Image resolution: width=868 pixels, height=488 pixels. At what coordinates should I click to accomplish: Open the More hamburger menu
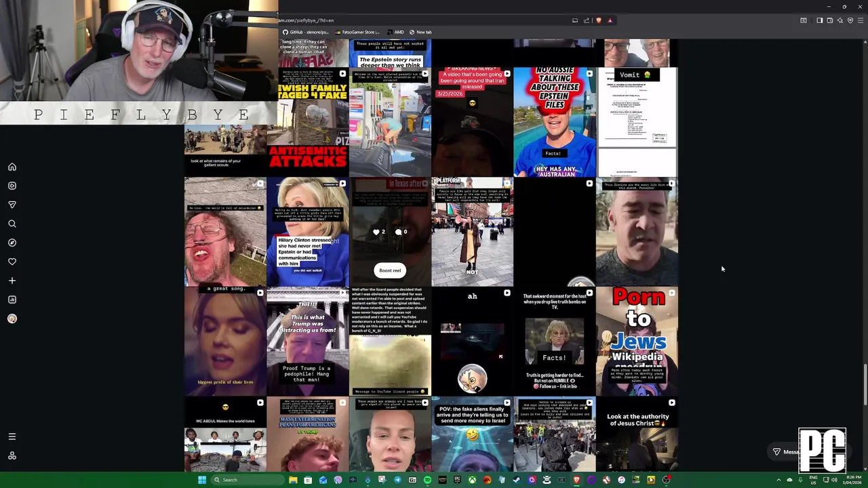pos(12,436)
